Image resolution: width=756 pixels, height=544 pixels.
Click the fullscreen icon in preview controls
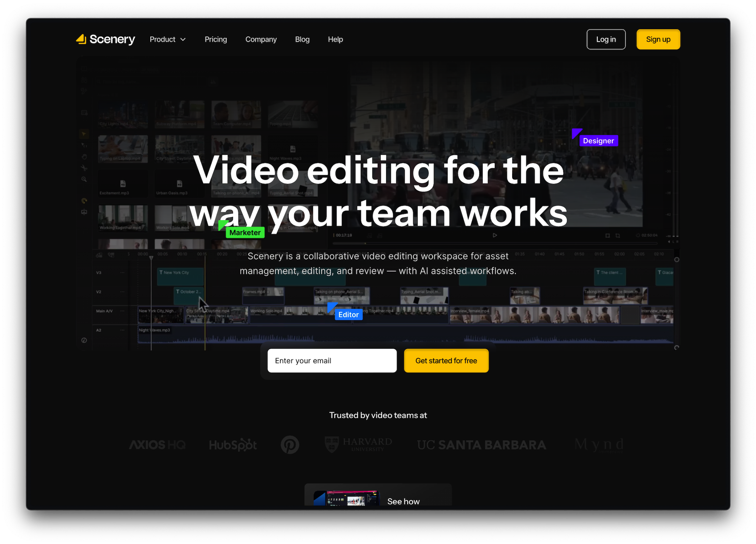607,235
